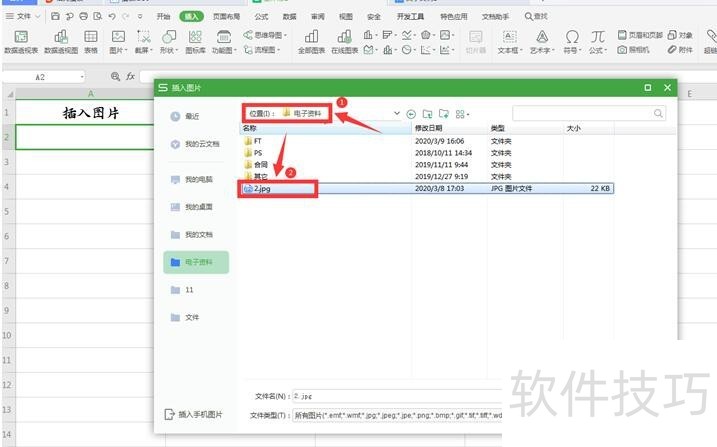Click the dialog search input field
717x447 pixels.
(x=589, y=113)
